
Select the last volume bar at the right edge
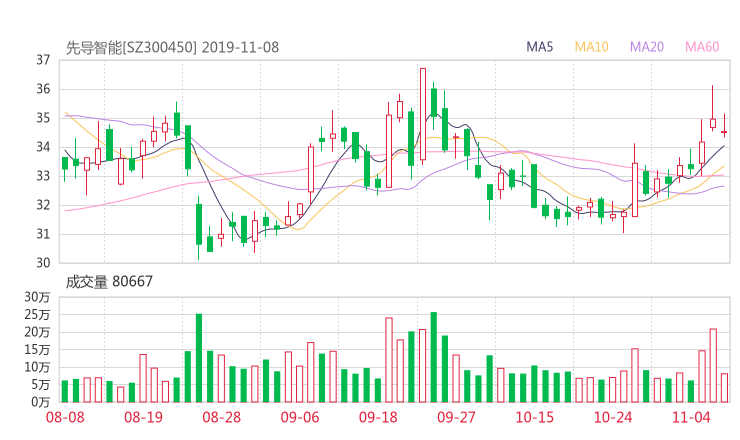click(724, 388)
